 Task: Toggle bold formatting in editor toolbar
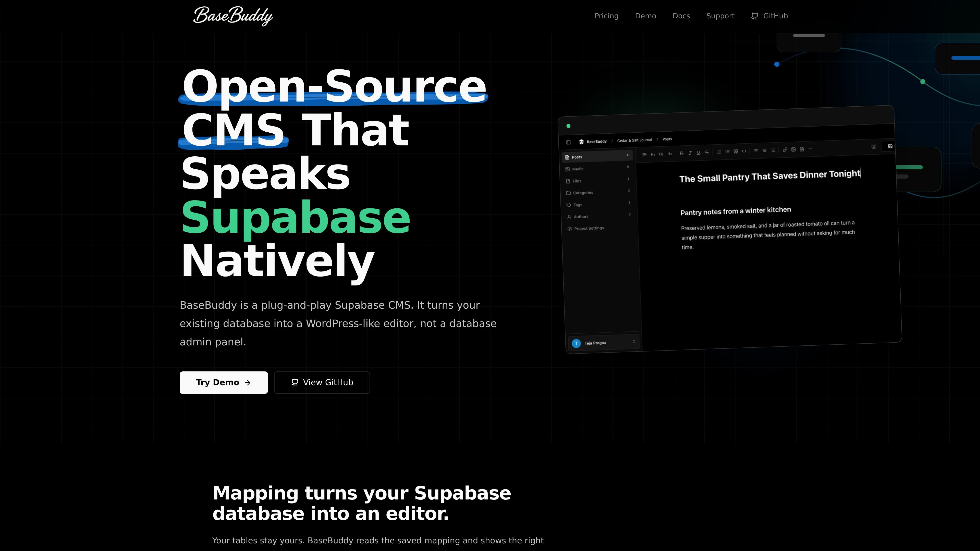click(x=682, y=153)
